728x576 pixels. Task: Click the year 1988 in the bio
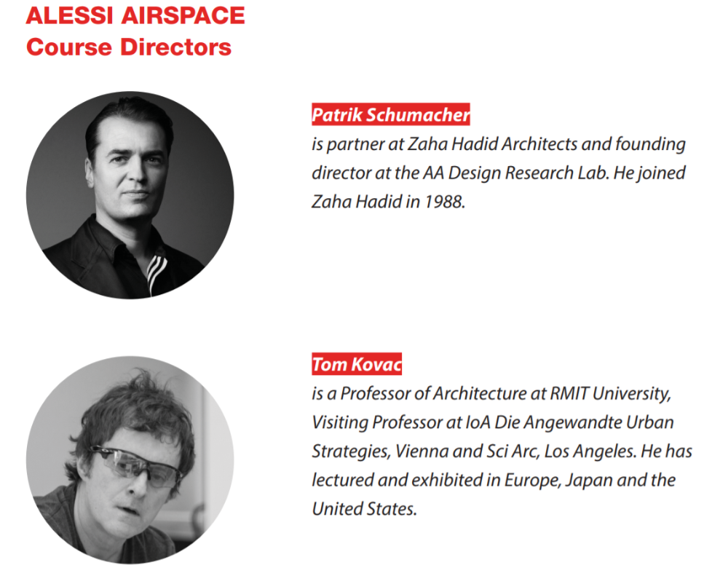pos(445,202)
